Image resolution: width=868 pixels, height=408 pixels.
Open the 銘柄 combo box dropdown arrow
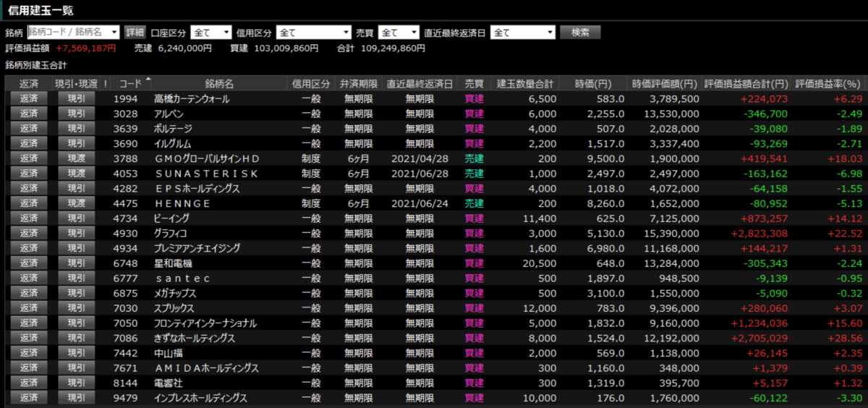tap(116, 33)
